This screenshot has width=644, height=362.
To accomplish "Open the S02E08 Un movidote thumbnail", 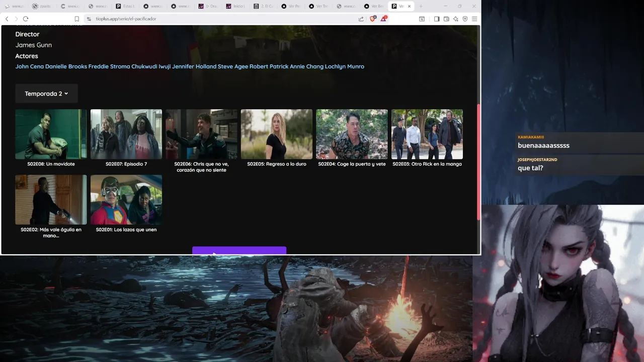I will (x=51, y=134).
